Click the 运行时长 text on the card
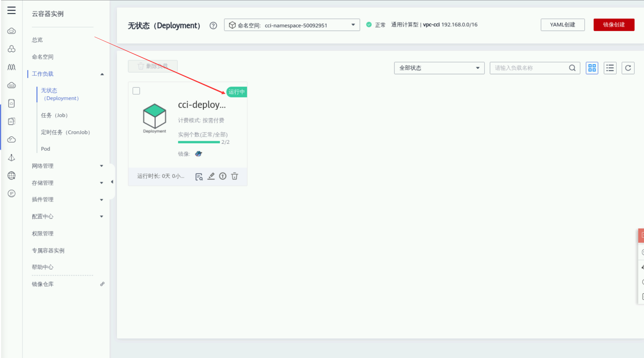Viewport: 644px width, 358px height. pos(161,176)
